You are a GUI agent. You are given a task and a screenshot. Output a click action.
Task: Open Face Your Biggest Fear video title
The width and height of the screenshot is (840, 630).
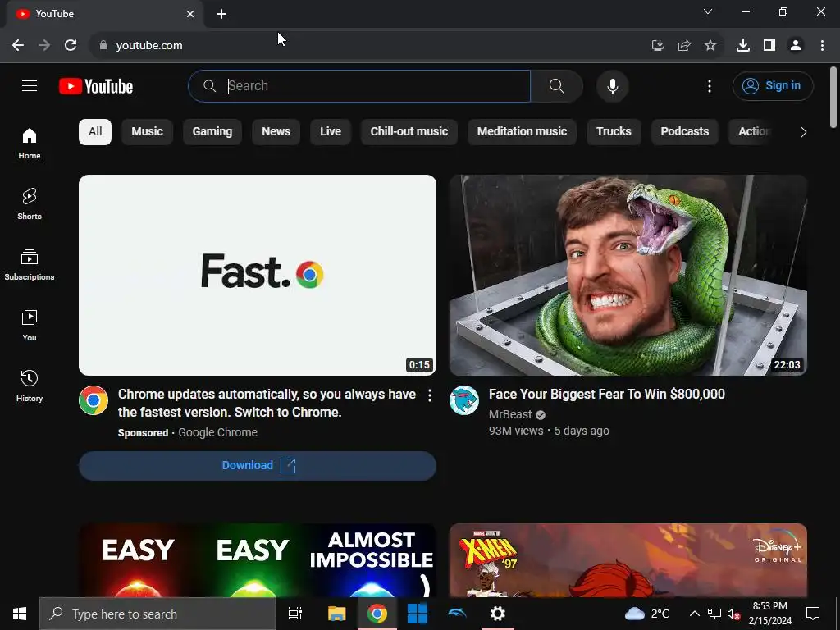click(606, 395)
